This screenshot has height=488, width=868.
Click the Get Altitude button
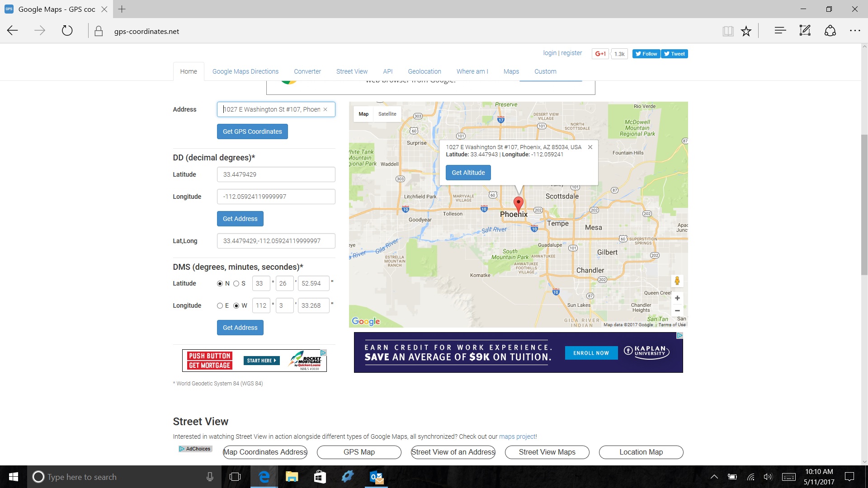[468, 173]
